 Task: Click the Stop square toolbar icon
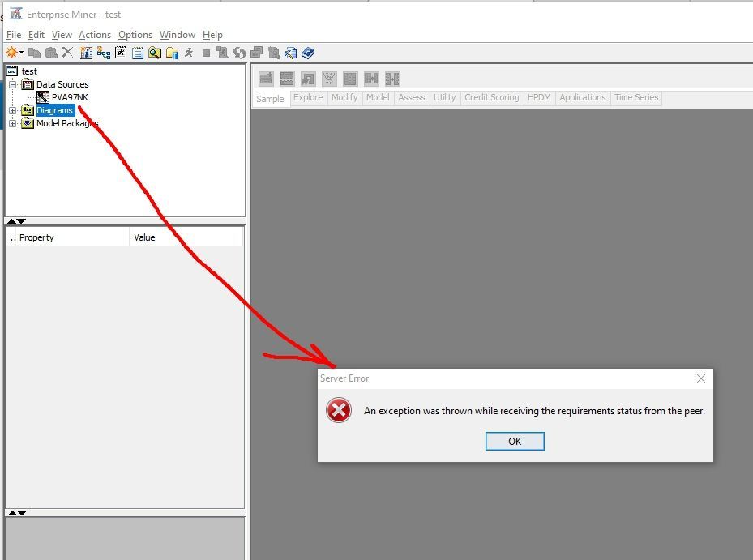tap(206, 53)
